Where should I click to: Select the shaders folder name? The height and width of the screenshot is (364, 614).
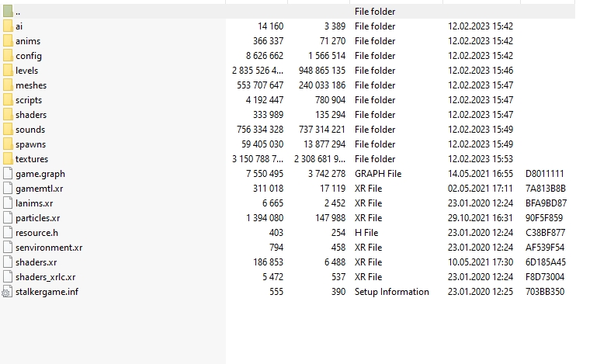pos(31,115)
